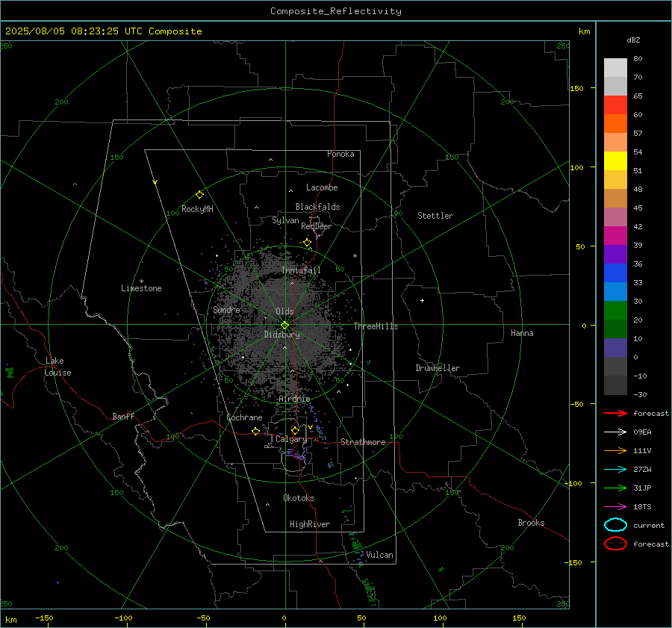The width and height of the screenshot is (672, 628).
Task: Click the ThreeHills label
Action: pyautogui.click(x=376, y=326)
